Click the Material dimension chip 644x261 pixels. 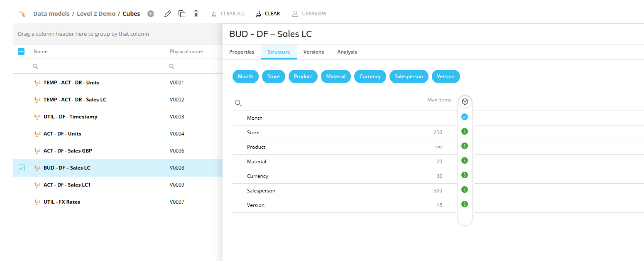click(x=336, y=76)
